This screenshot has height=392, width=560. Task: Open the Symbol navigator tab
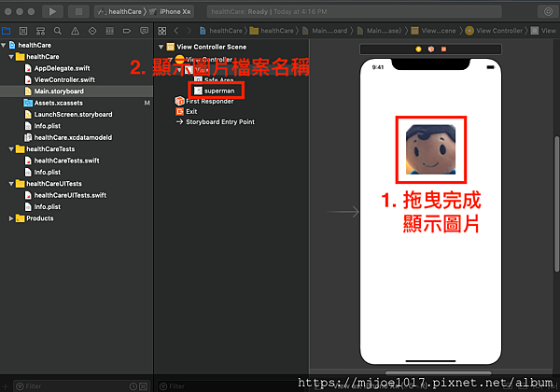tap(40, 31)
